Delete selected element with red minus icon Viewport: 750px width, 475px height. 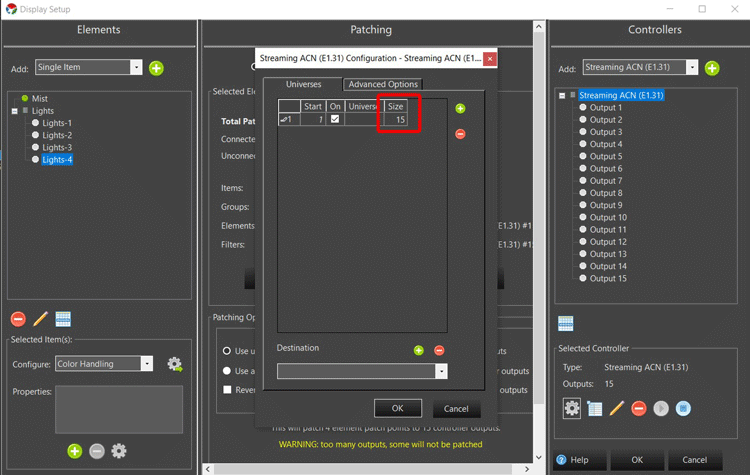(18, 319)
